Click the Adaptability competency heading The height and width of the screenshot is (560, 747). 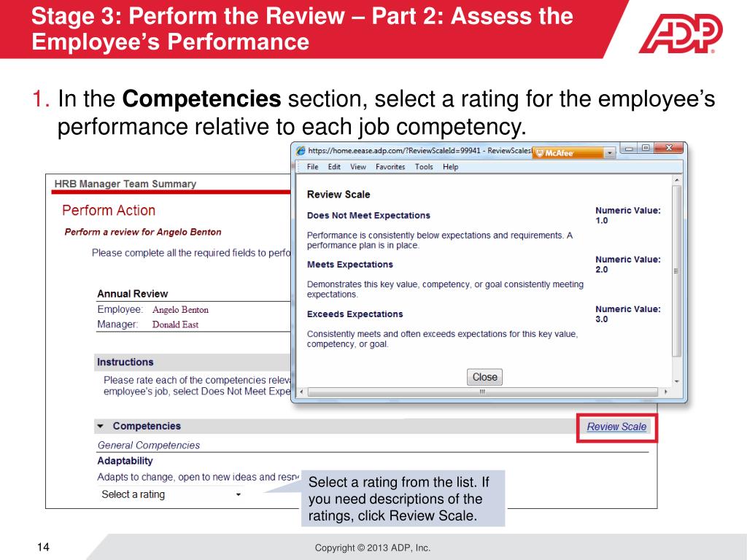125,461
